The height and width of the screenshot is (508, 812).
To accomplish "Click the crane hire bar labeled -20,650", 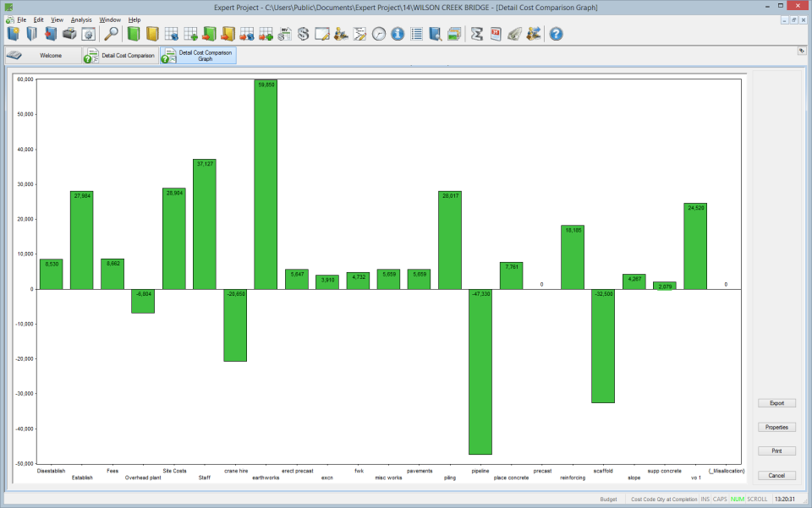I will [235, 325].
